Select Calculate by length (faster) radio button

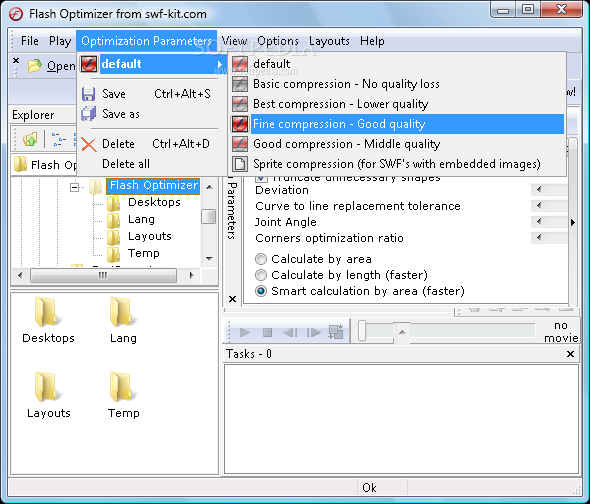click(261, 275)
